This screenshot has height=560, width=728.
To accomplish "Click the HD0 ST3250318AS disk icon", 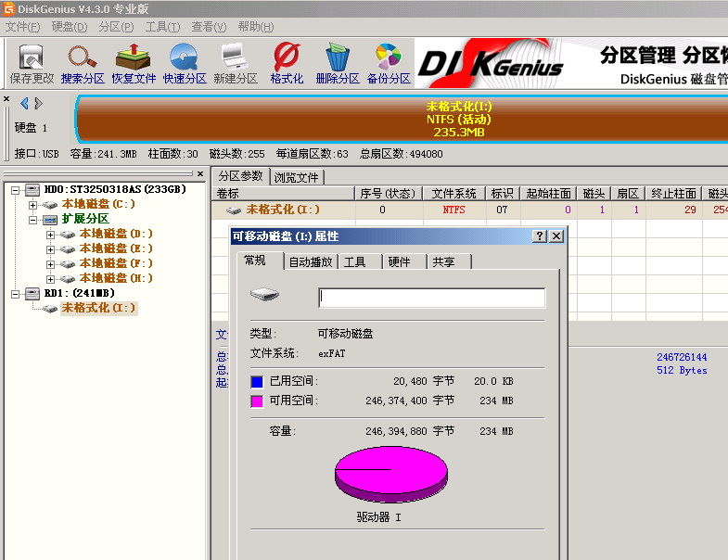I will tap(32, 189).
